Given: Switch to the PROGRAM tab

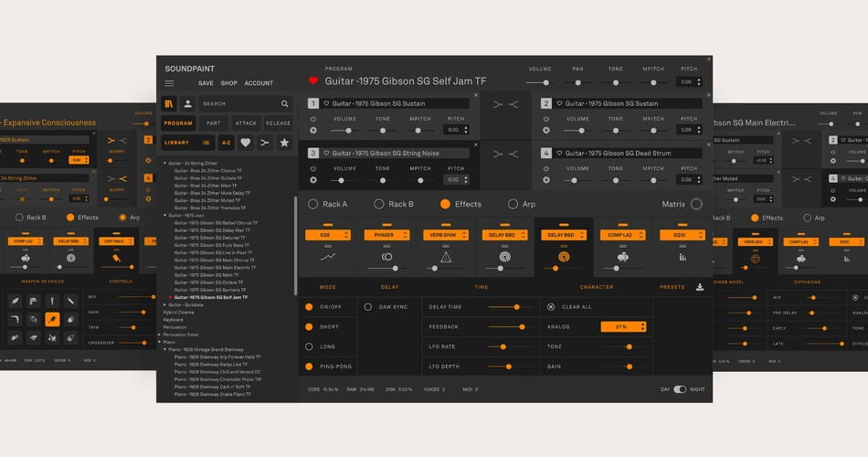Looking at the screenshot, I should click(x=178, y=123).
